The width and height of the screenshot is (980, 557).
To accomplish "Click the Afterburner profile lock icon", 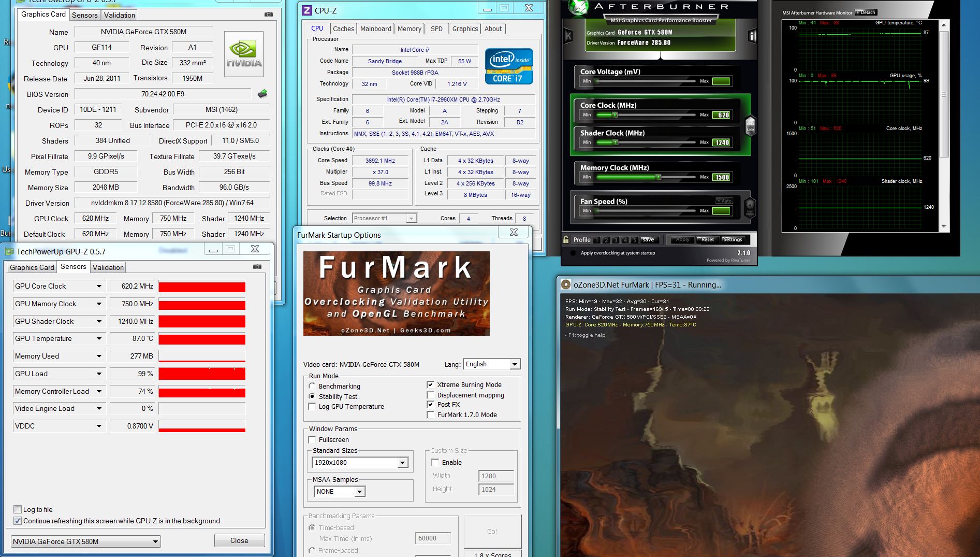I will 566,239.
